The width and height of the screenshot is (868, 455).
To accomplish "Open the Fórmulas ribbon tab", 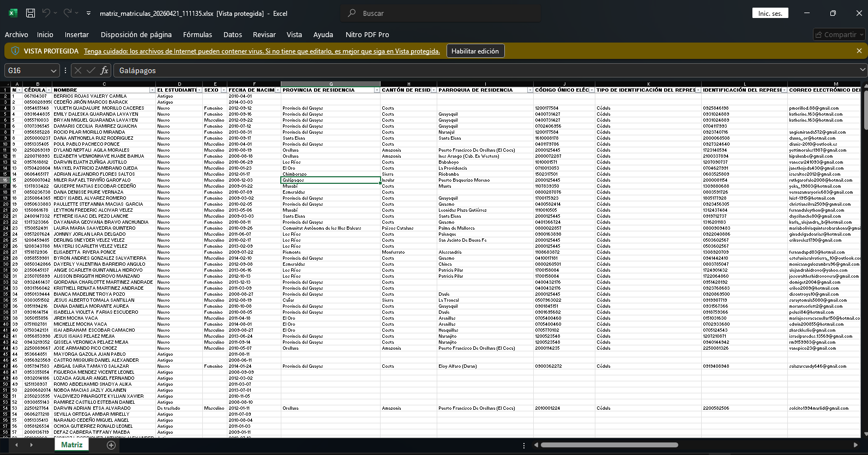I will coord(197,34).
